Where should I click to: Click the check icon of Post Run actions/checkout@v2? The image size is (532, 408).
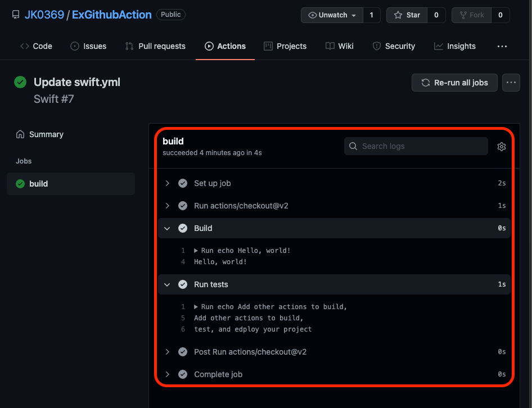[x=183, y=352]
